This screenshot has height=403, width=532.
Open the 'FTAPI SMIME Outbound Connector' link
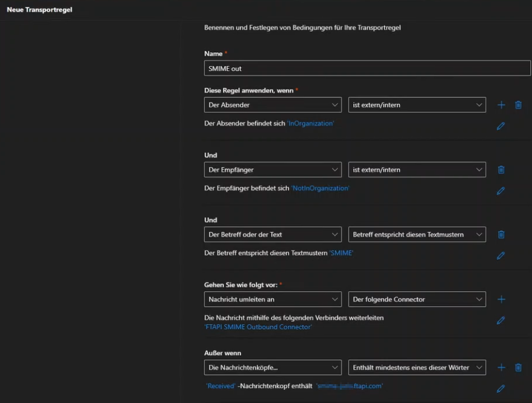coord(258,327)
